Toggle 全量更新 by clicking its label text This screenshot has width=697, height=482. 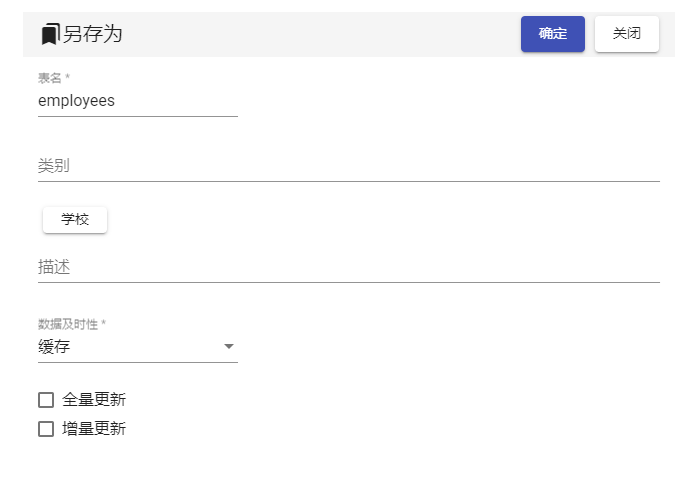click(94, 400)
